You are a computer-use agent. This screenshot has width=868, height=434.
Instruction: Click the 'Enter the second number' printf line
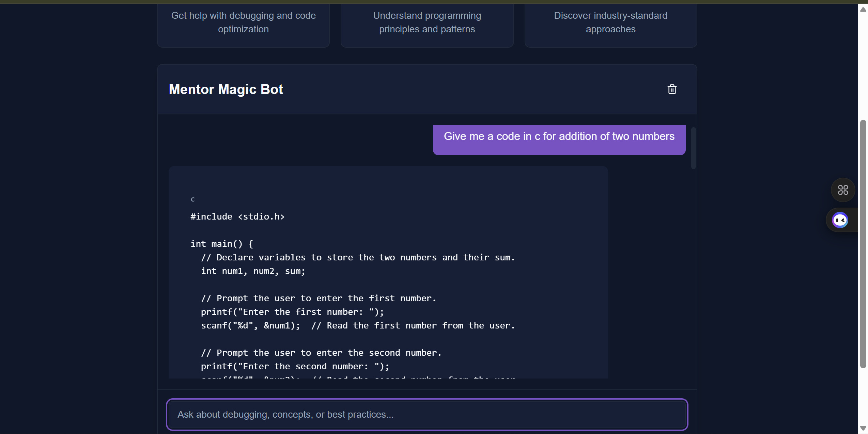pos(295,366)
